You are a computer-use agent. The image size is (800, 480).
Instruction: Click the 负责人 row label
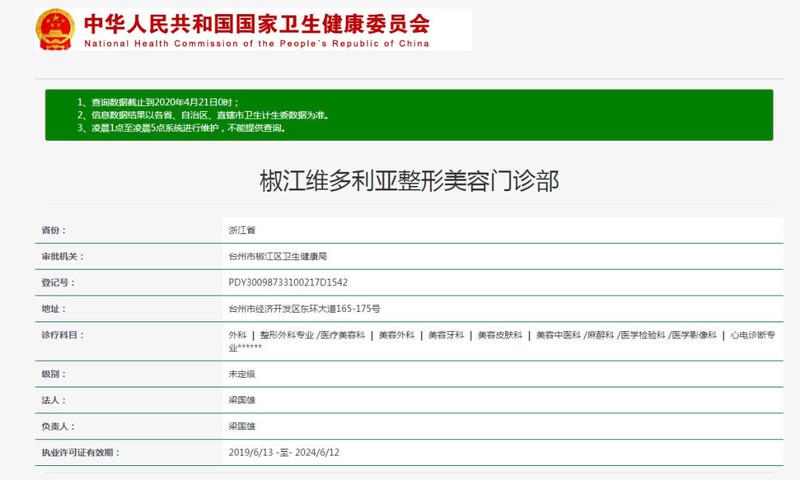pos(56,426)
